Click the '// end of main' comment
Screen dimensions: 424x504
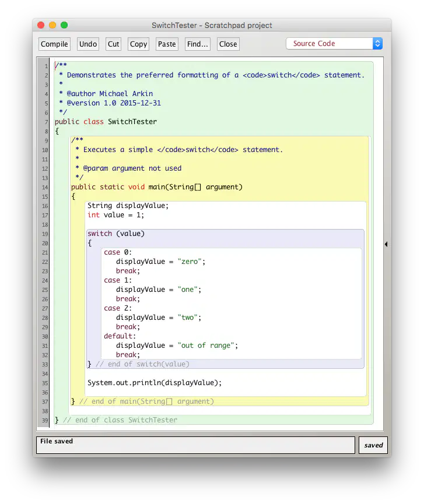coord(147,401)
